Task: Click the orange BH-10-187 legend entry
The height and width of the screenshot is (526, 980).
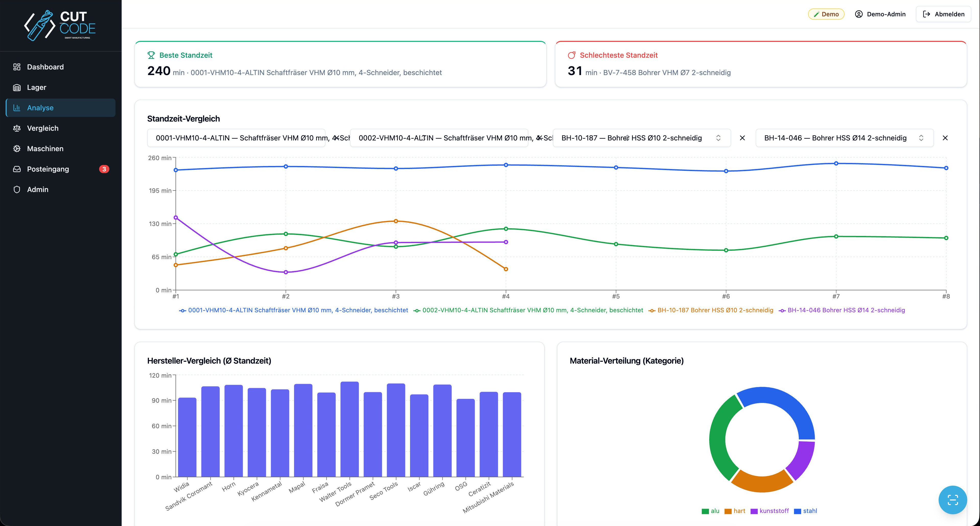Action: [x=711, y=310]
